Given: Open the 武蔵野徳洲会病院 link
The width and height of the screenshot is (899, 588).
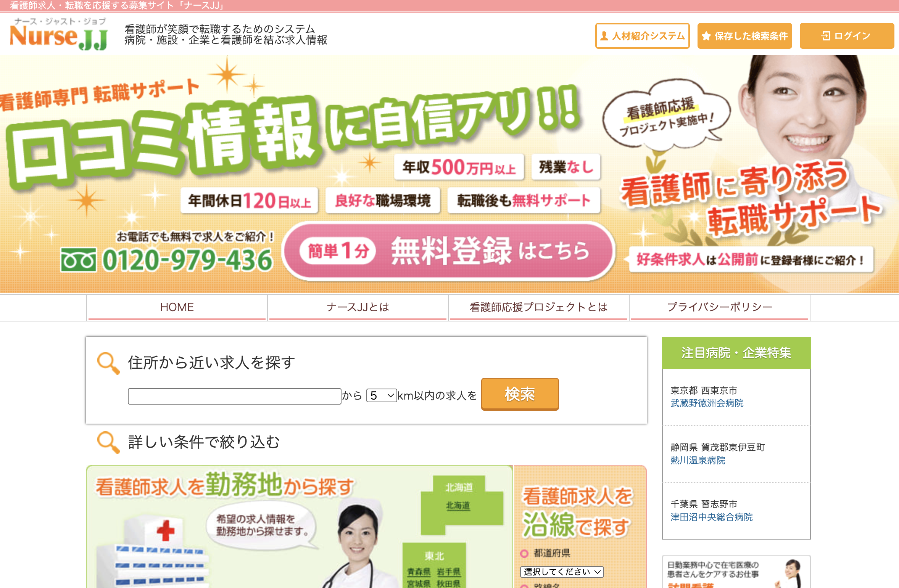Looking at the screenshot, I should [707, 403].
